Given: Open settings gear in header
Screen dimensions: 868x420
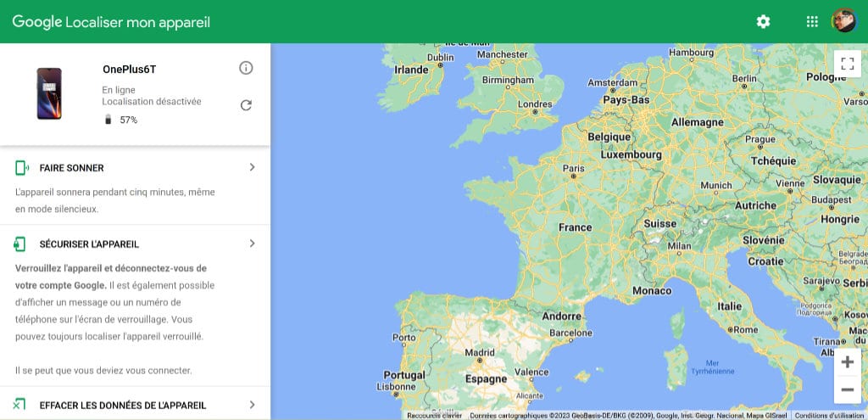Looking at the screenshot, I should click(x=764, y=21).
